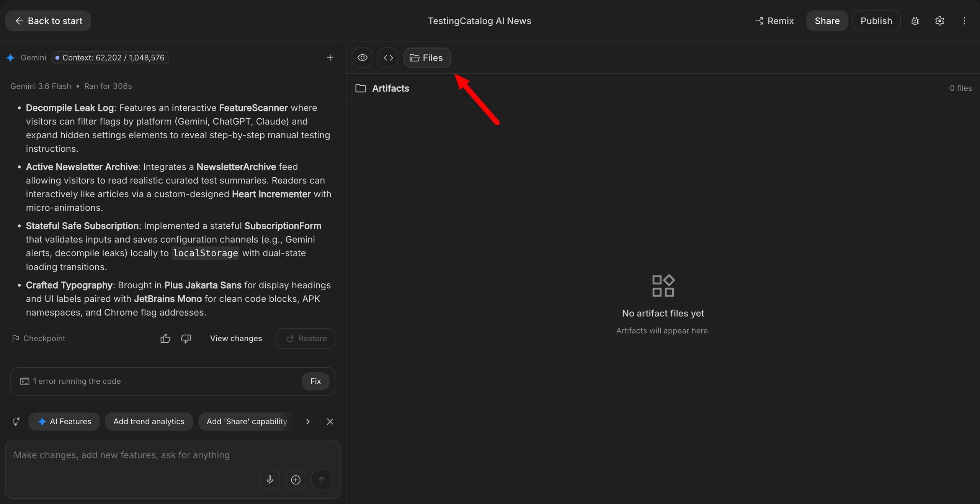980x504 pixels.
Task: Switch to the Code view tab
Action: click(x=388, y=58)
